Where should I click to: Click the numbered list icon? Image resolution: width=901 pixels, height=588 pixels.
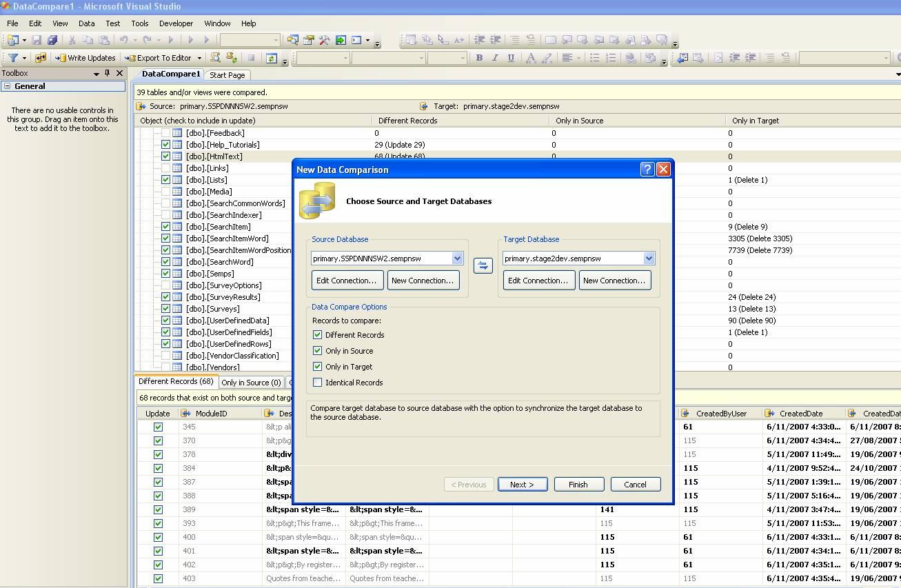pos(610,58)
